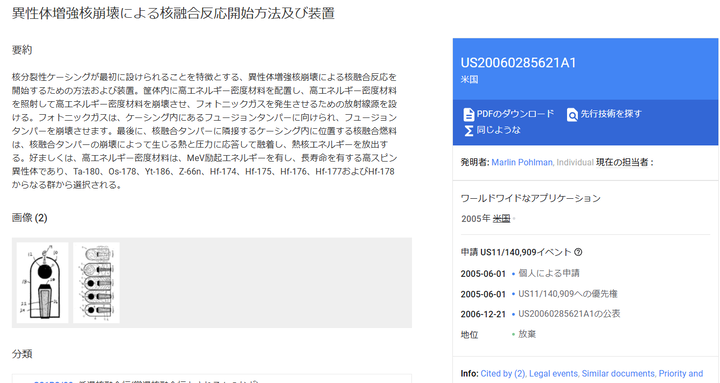
Task: Open first patent drawing thumbnail
Action: tap(42, 282)
